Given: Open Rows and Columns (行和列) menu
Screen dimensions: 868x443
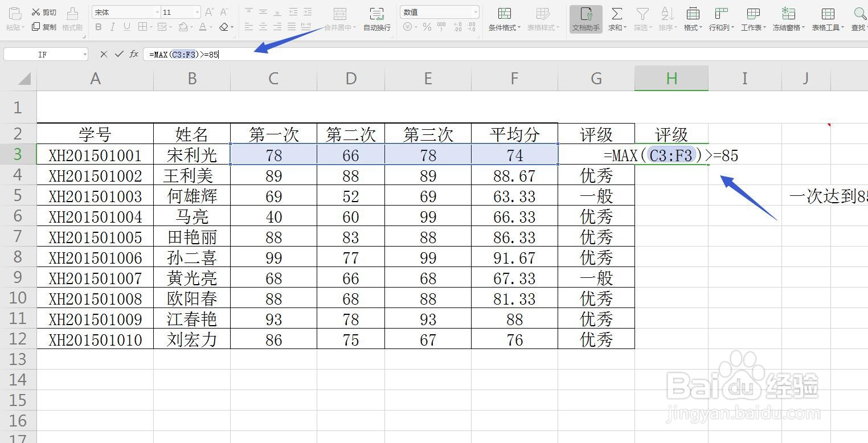Looking at the screenshot, I should point(722,19).
